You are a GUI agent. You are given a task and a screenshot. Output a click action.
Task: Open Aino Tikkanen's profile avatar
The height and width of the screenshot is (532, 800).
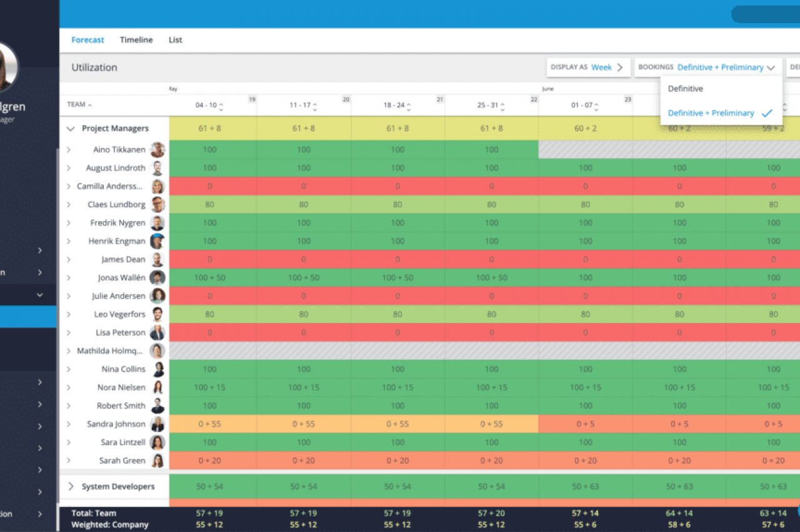(x=157, y=150)
